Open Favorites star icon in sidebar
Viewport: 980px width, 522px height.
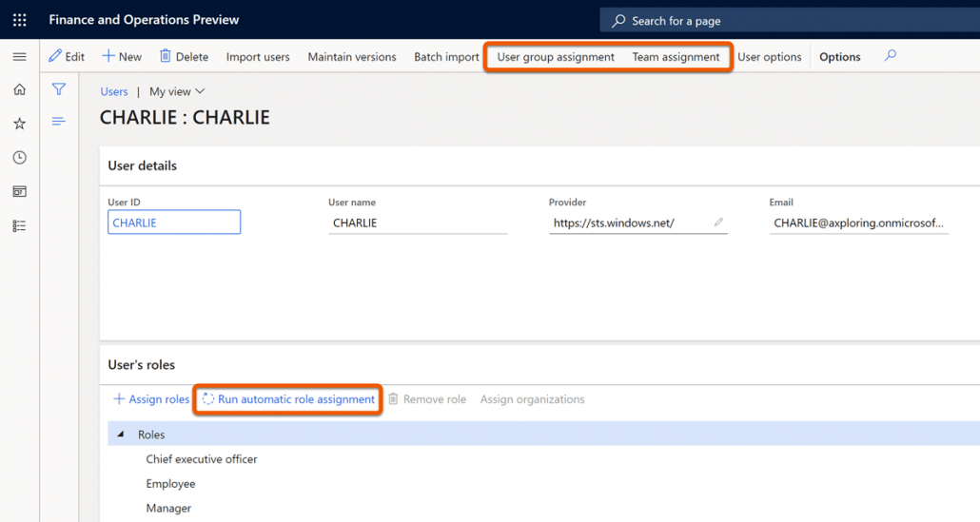19,124
